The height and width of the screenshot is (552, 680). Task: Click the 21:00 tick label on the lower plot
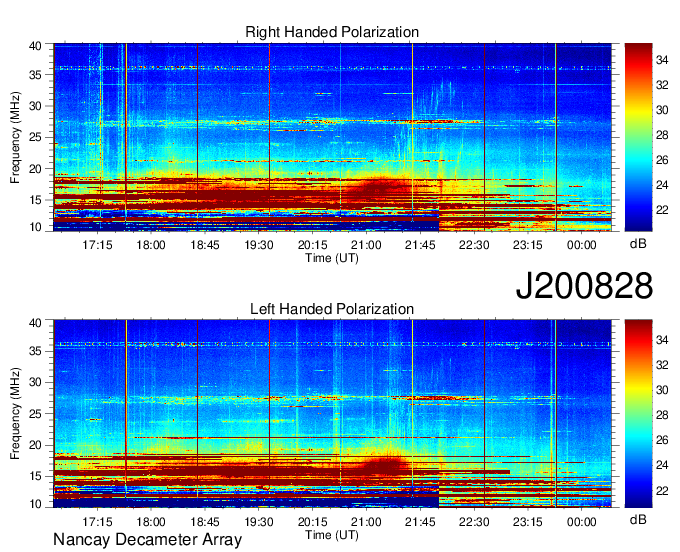point(366,522)
